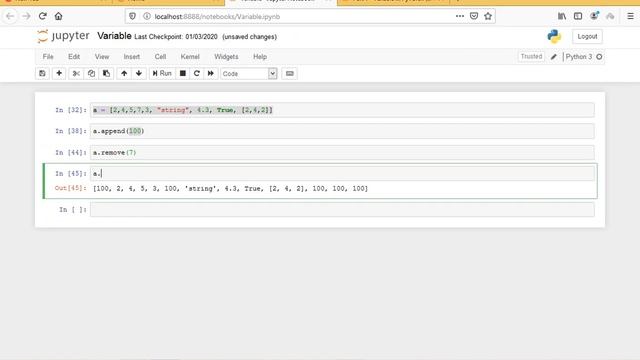
Task: Reload the browser page
Action: click(42, 16)
